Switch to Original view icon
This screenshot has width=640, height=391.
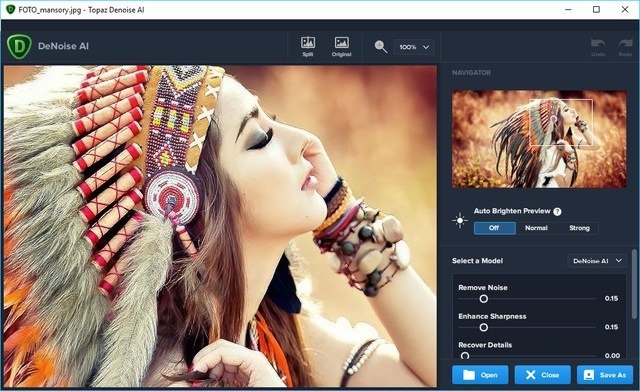pyautogui.click(x=342, y=46)
